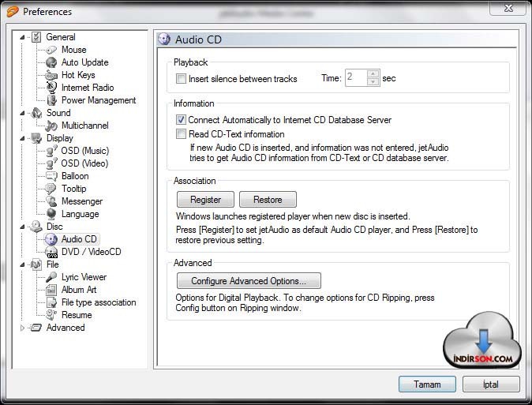The width and height of the screenshot is (532, 405).
Task: Uncheck Connect Automatically to Internet CD Database
Action: [x=181, y=120]
